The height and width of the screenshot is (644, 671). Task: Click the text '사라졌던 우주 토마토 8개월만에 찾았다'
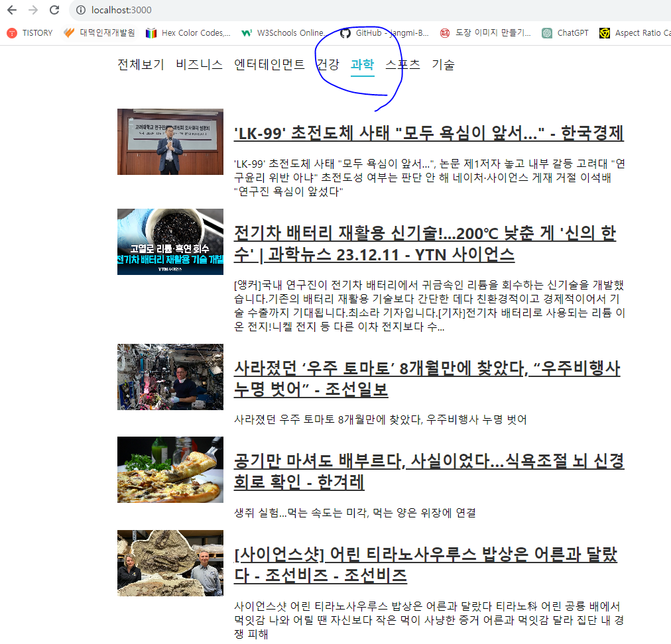328,419
